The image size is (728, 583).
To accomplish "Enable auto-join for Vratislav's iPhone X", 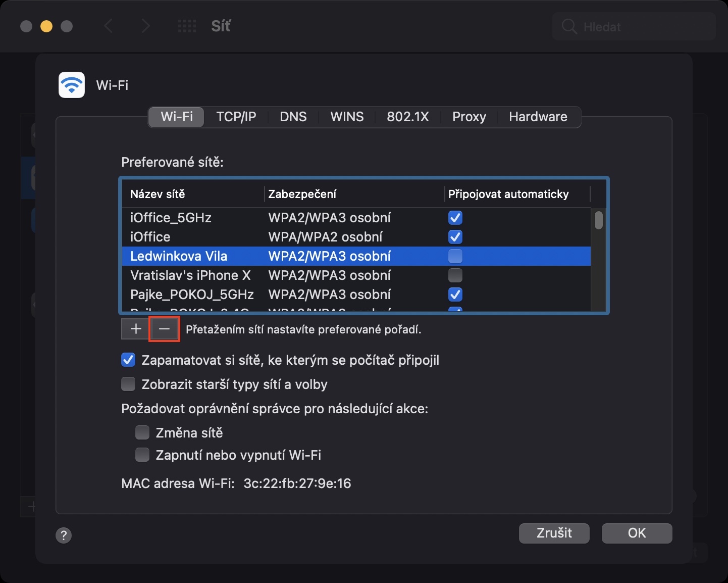I will click(455, 275).
